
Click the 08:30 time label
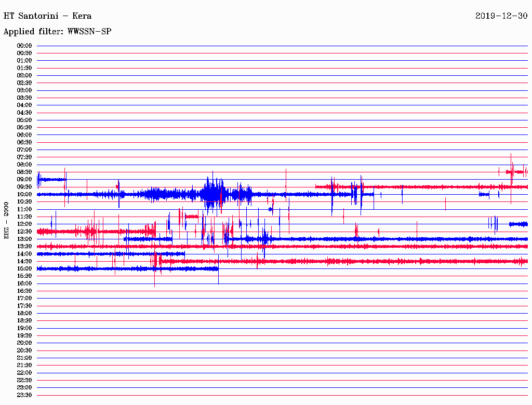(24, 172)
